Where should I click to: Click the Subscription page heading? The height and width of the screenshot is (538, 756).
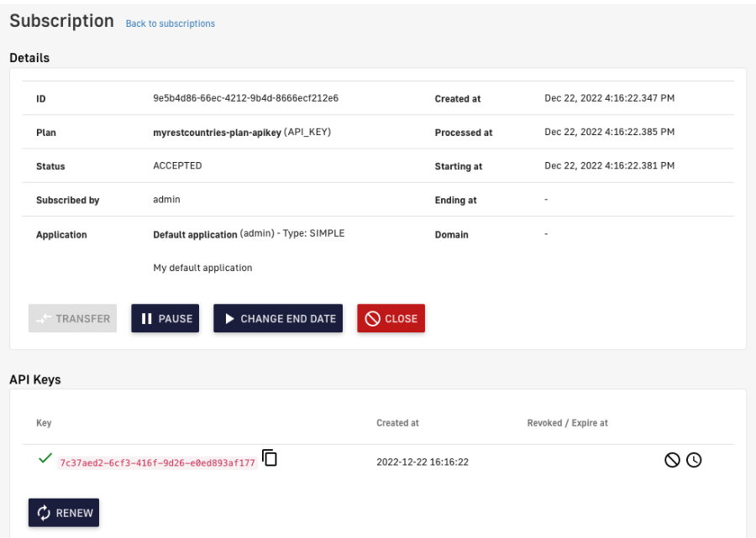[x=61, y=21]
